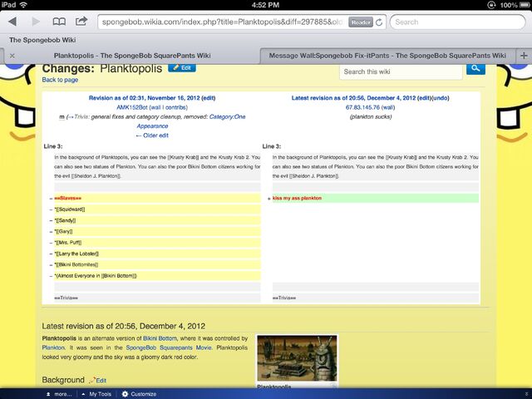Open The Spongebob Wiki bookmark

42,40
